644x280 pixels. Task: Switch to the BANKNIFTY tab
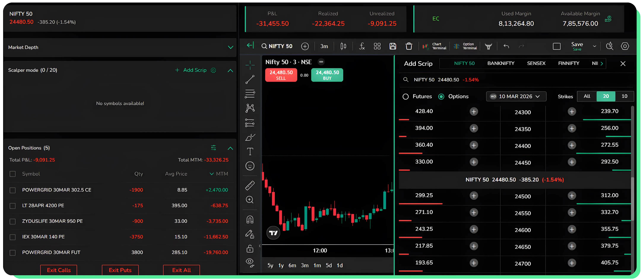point(501,63)
